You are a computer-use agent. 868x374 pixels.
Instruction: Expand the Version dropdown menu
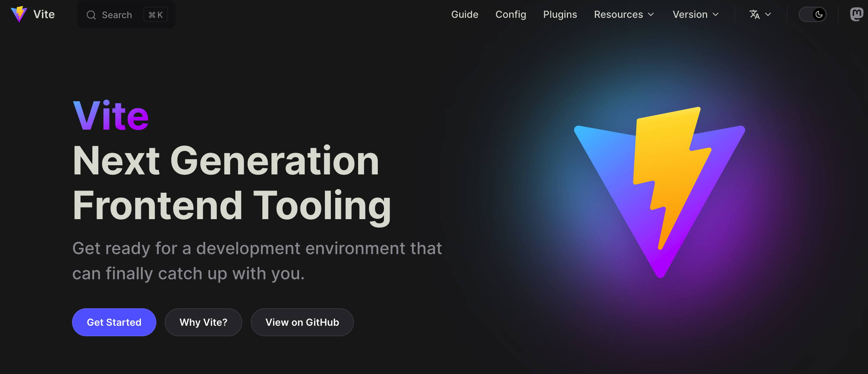[x=696, y=14]
